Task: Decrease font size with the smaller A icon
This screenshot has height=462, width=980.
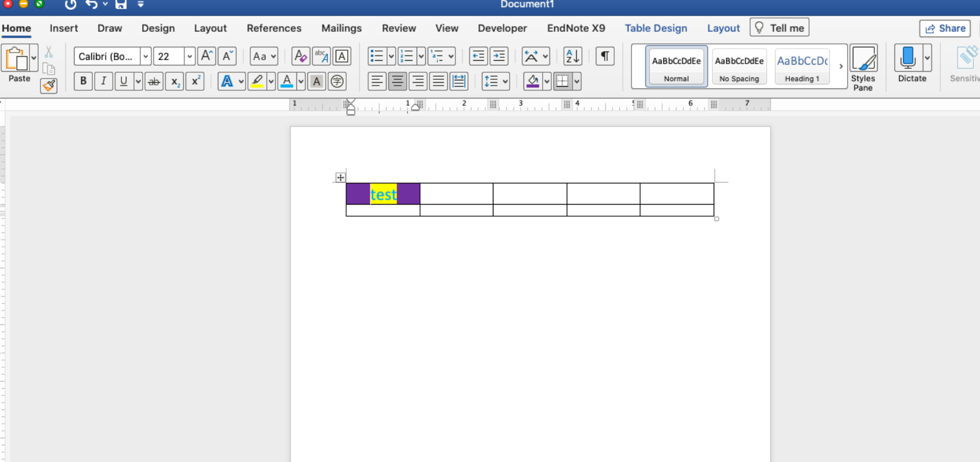Action: point(227,56)
